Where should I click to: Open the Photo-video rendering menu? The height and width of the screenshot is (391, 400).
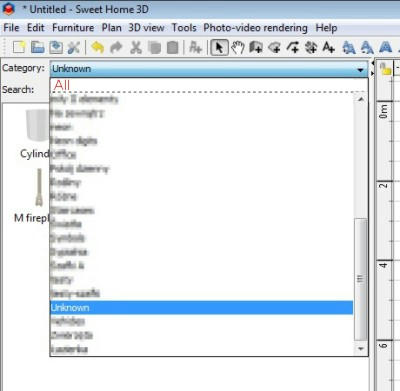coord(255,28)
